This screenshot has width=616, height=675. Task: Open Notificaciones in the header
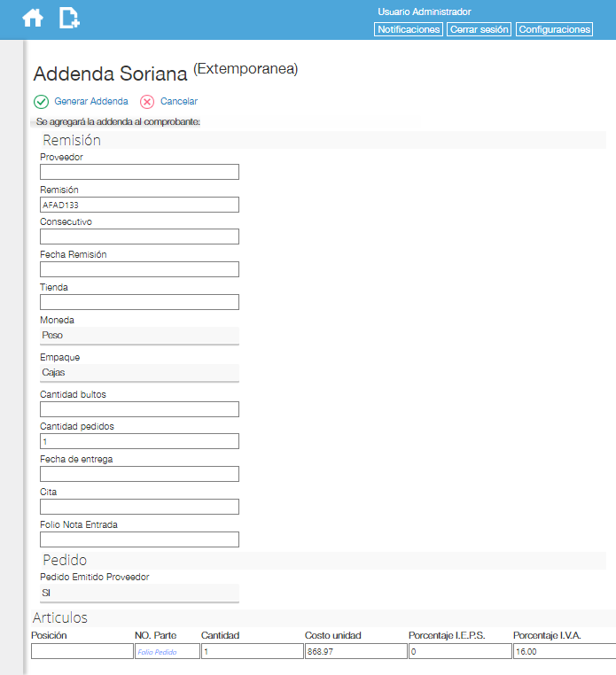(x=409, y=29)
